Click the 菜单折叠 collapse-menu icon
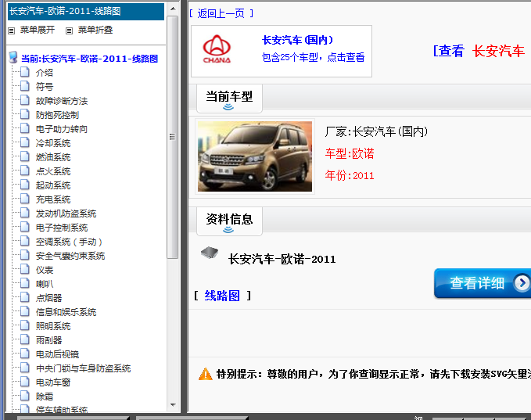Viewport: 531px width, 420px height. [x=69, y=31]
